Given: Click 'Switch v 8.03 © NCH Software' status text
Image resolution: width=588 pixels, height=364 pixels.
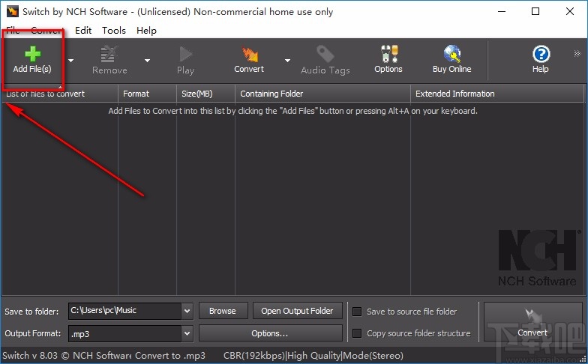Looking at the screenshot, I should coord(67,355).
